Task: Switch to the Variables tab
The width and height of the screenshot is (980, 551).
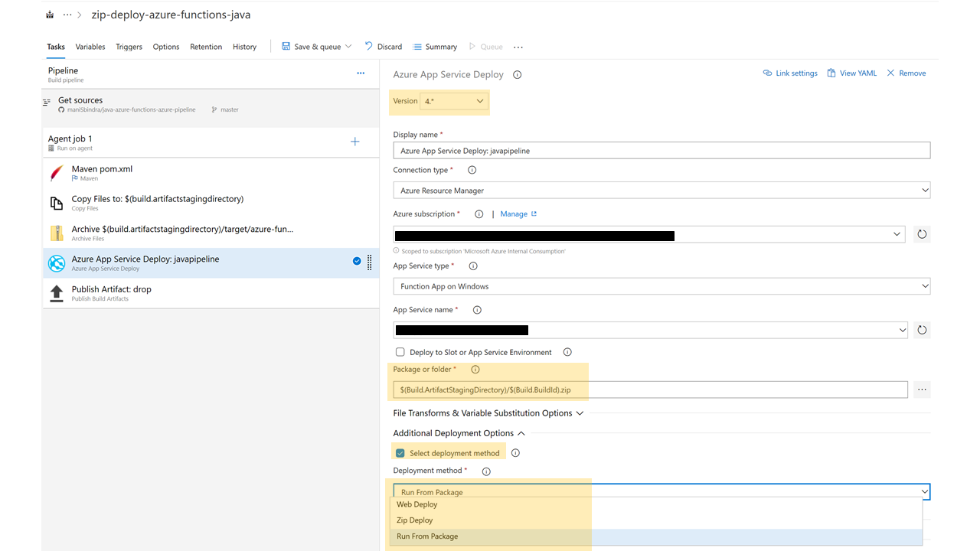Action: pyautogui.click(x=90, y=47)
